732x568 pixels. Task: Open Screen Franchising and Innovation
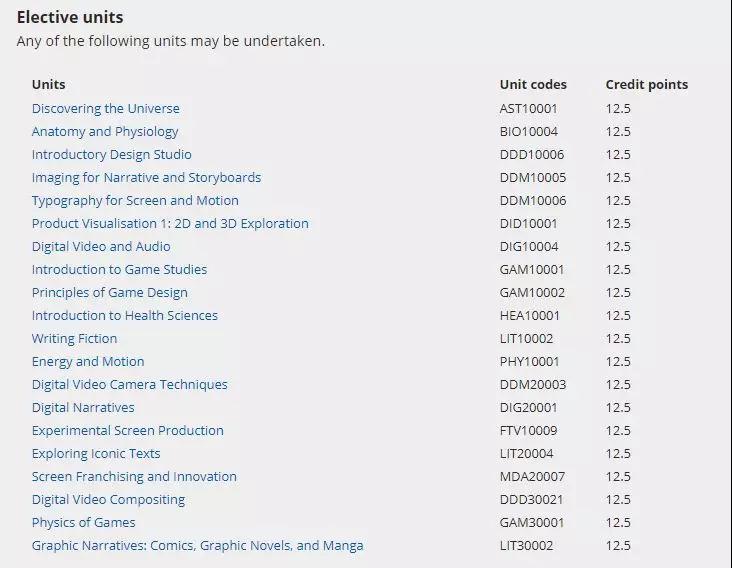pyautogui.click(x=134, y=477)
